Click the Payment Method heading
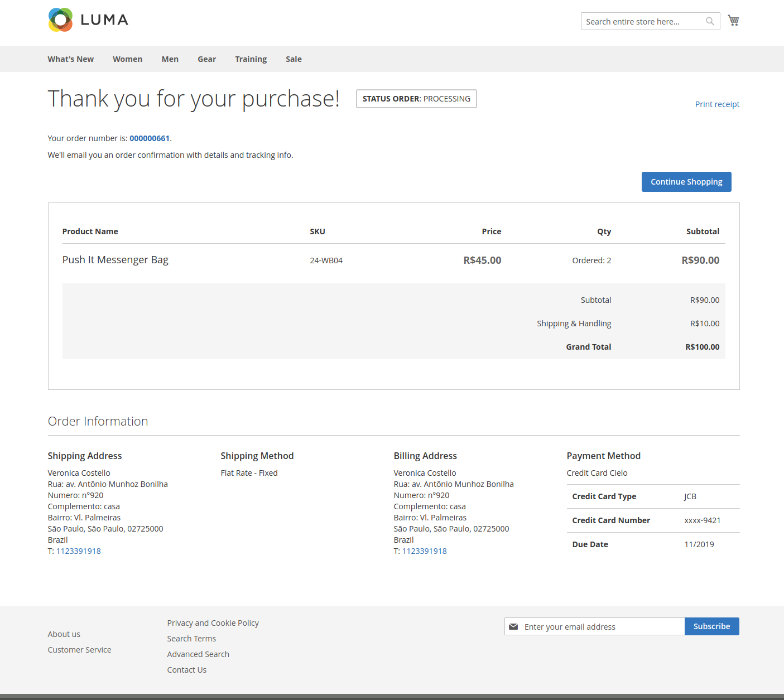This screenshot has height=700, width=784. coord(604,456)
